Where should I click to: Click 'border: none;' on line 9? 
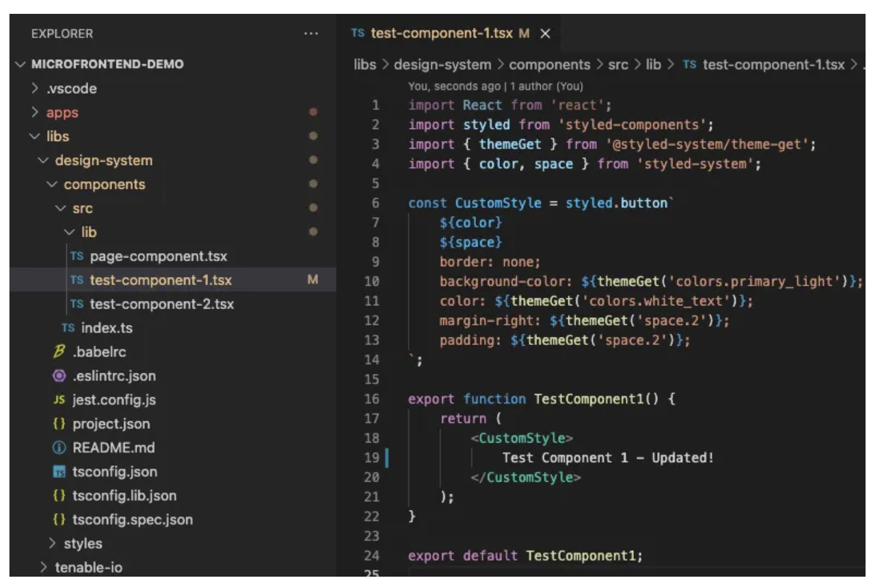click(490, 262)
